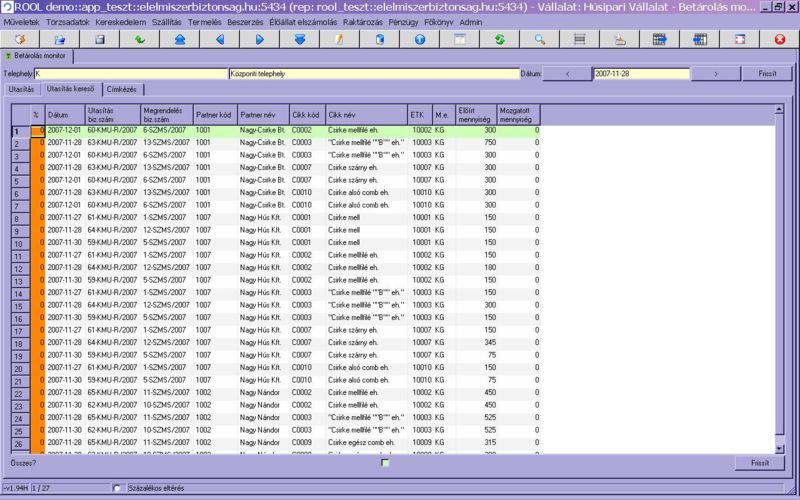Click the Dátum field showing 2007-11-28
Viewport: 800px width, 500px height.
[x=640, y=73]
